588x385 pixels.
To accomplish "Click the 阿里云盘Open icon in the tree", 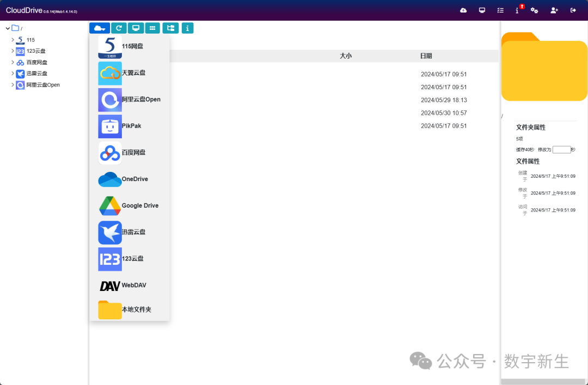I will 20,85.
